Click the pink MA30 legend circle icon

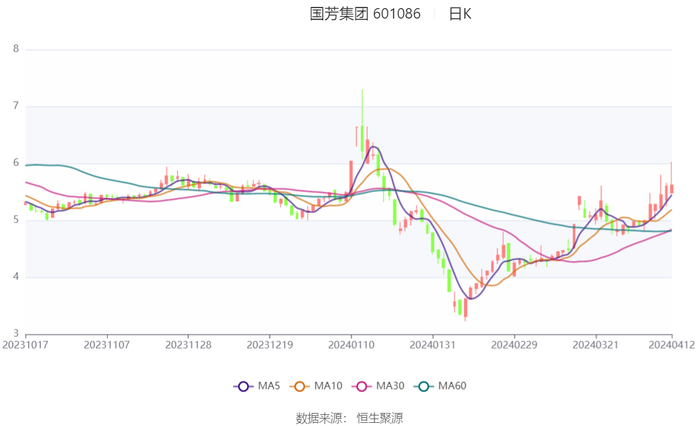coord(362,386)
